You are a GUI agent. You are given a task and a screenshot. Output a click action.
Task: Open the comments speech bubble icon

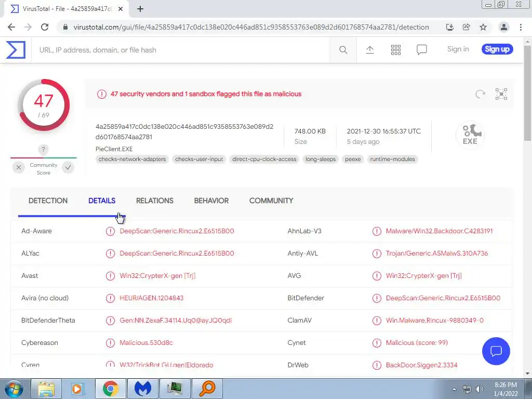coord(421,50)
